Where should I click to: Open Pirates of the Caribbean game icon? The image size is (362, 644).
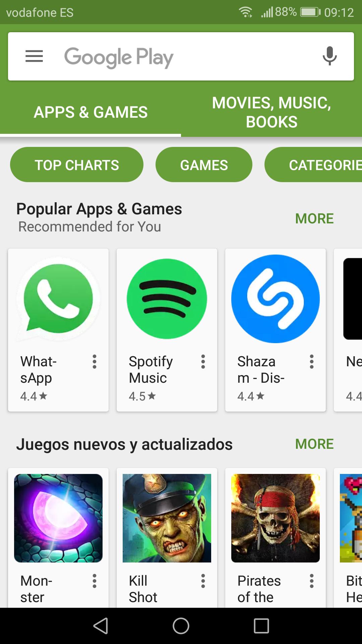[x=276, y=518]
